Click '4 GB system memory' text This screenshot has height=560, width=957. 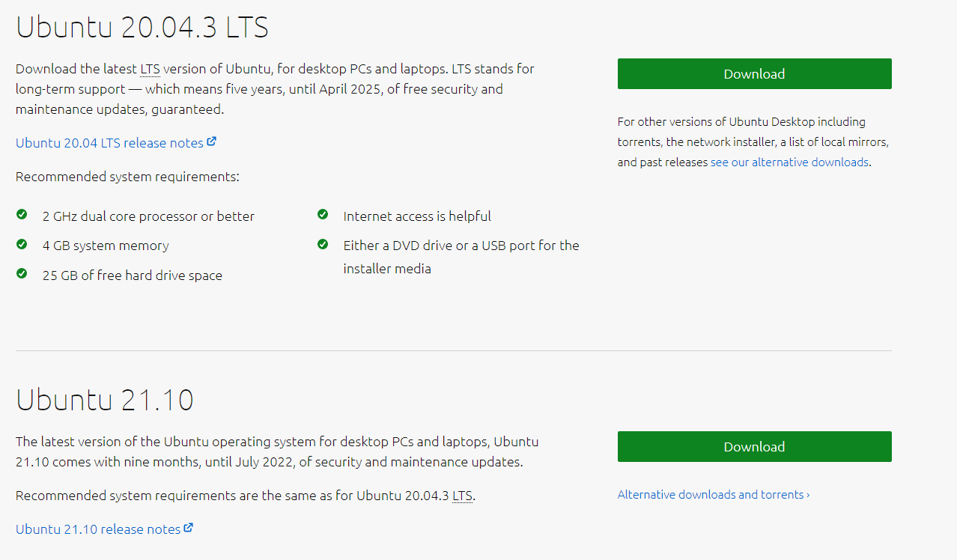click(106, 246)
